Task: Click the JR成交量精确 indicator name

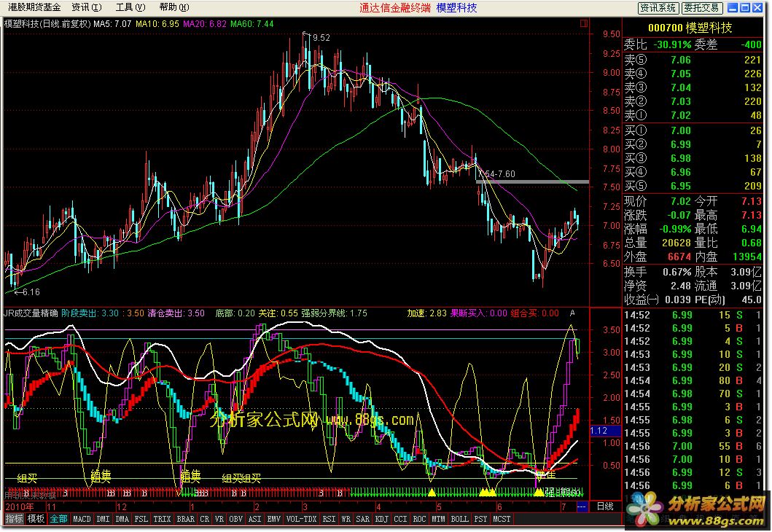Action: tap(31, 313)
